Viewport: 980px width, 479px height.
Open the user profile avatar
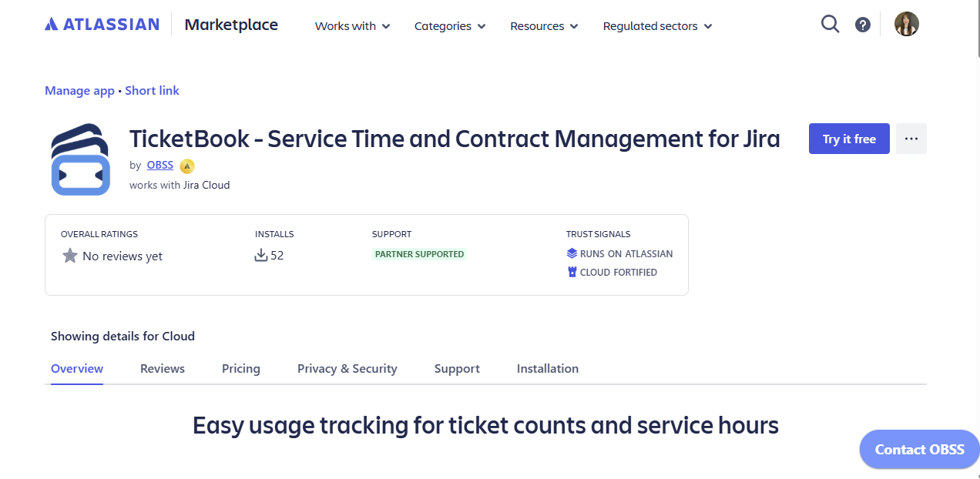[907, 25]
